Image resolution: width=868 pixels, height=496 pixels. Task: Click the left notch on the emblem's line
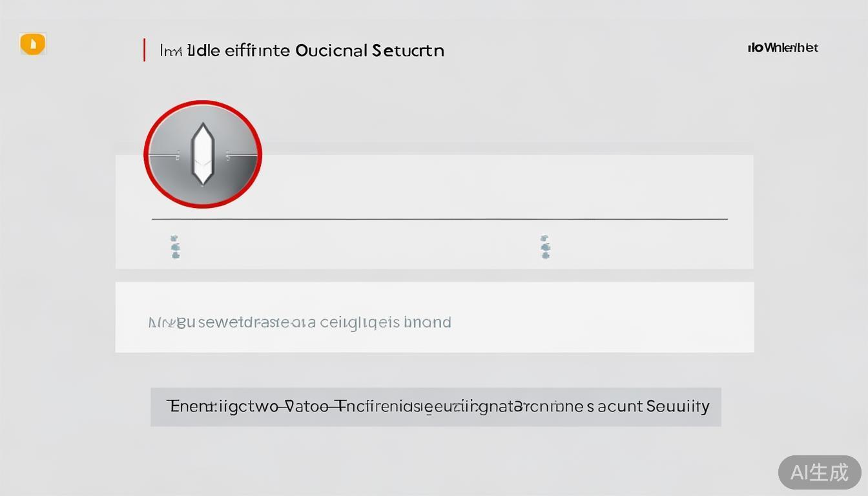(177, 155)
